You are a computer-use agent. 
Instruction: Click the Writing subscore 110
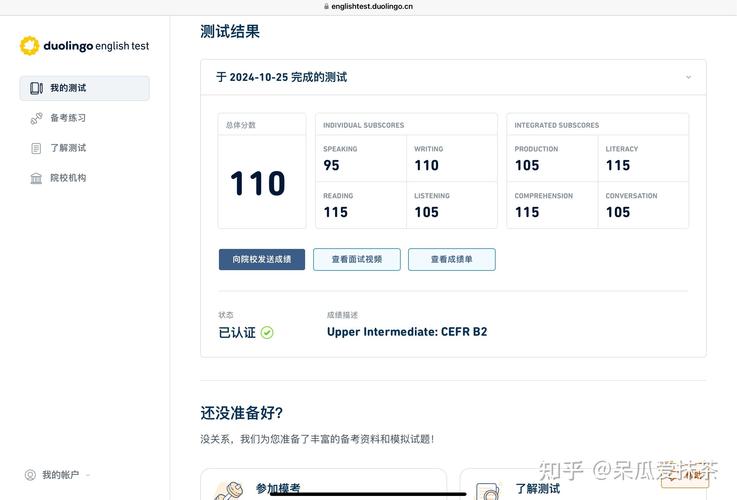tap(426, 165)
